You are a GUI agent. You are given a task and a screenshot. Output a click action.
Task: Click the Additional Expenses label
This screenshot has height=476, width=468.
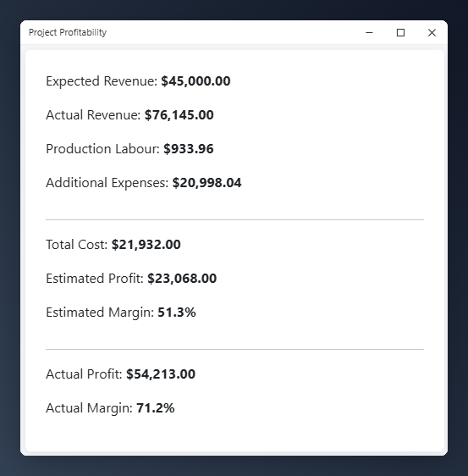click(107, 183)
